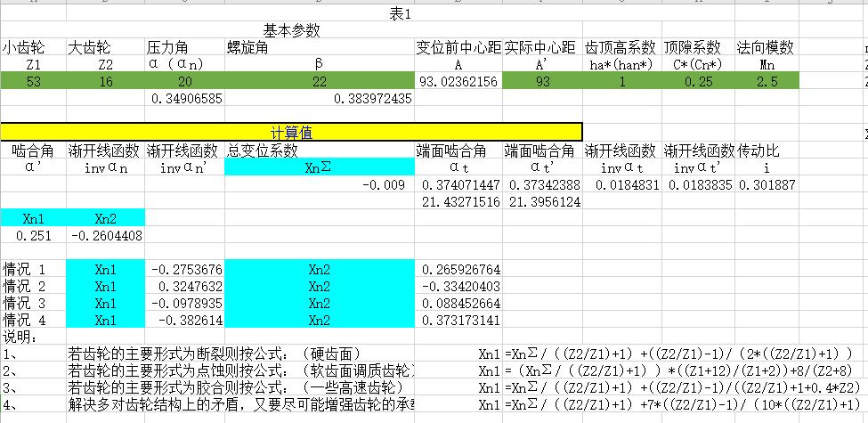Click the 法向模数 header cell
Viewport: 868px width, 423px height.
[x=767, y=47]
